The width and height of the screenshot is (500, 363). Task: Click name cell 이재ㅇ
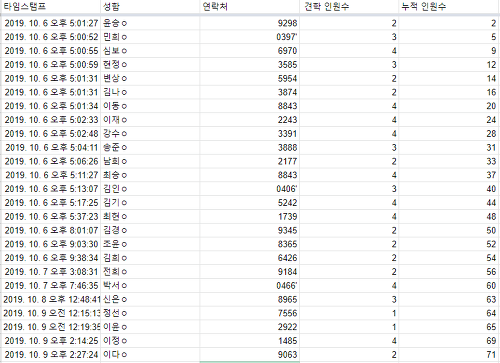[x=150, y=120]
